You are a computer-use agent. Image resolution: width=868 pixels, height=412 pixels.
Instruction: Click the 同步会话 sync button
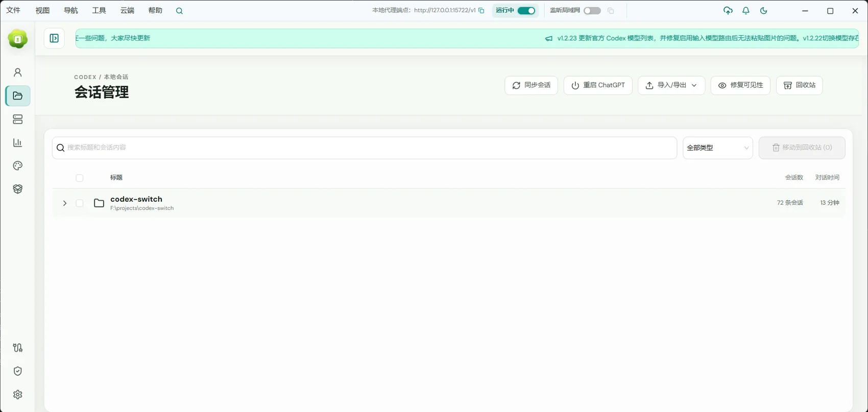[531, 85]
